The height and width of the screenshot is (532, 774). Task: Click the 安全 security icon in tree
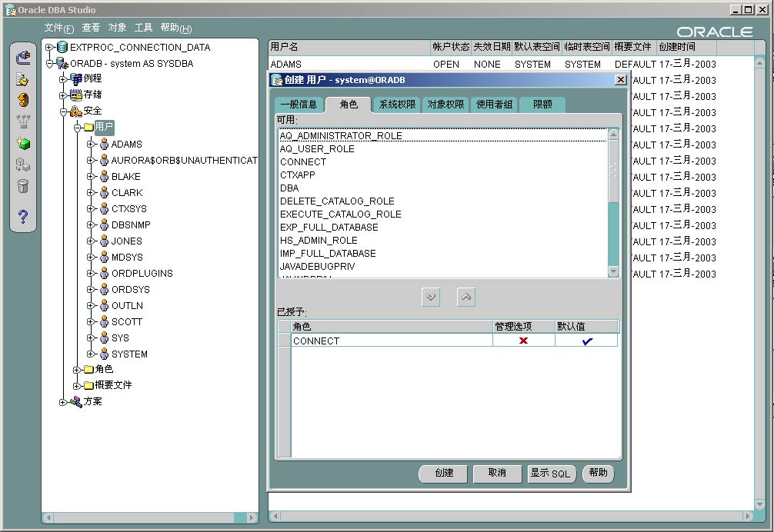click(75, 111)
